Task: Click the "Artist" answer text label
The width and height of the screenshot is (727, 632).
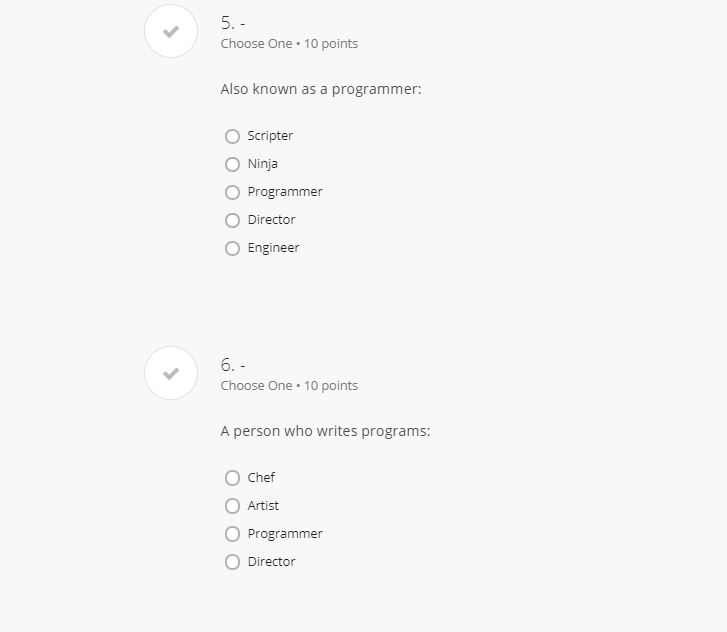Action: coord(263,506)
